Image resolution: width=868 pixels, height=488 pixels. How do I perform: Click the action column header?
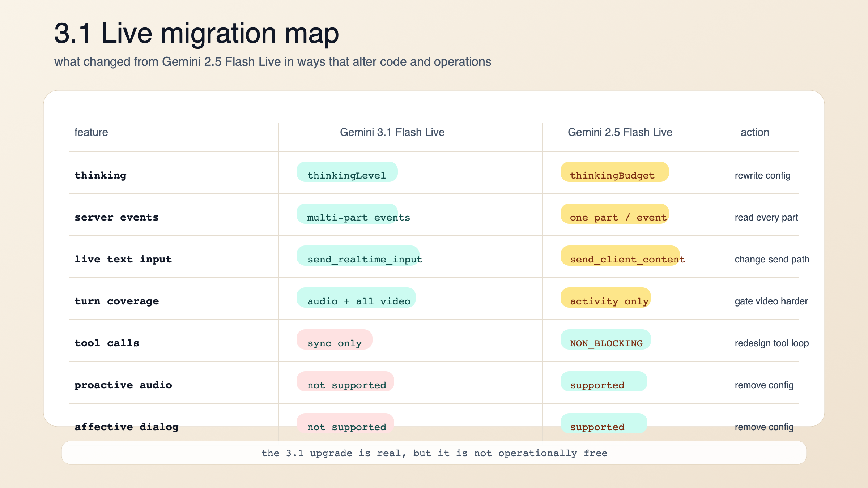(x=754, y=132)
